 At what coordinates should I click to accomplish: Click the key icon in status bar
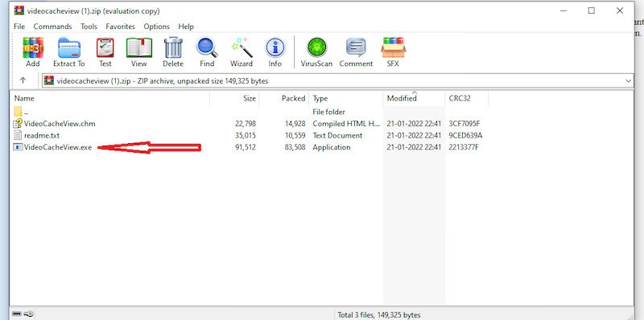tap(28, 314)
